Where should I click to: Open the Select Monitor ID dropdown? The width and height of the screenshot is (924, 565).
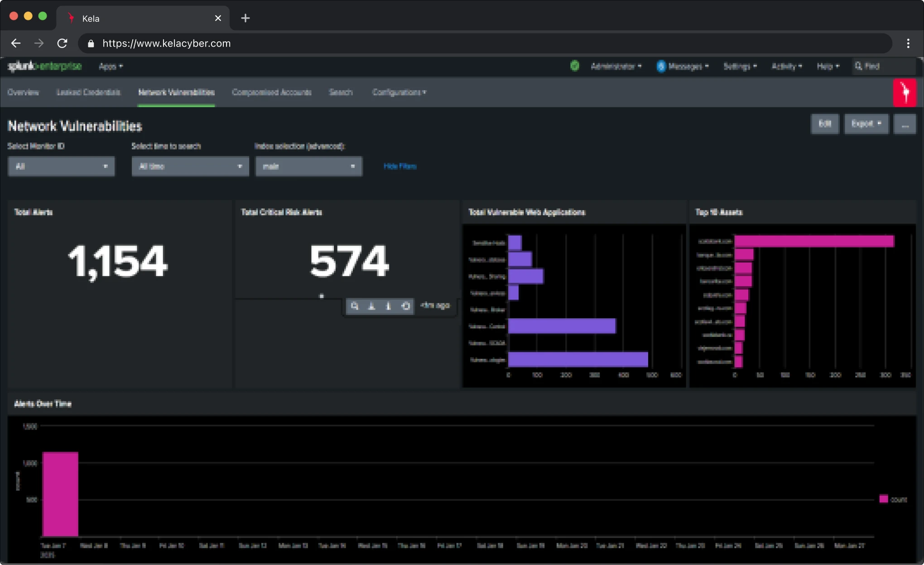[x=61, y=166]
